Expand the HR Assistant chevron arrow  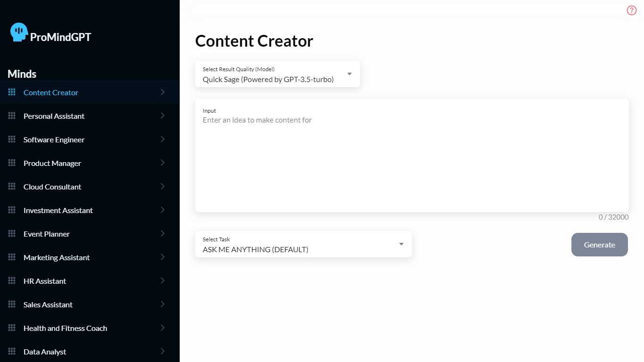(163, 281)
